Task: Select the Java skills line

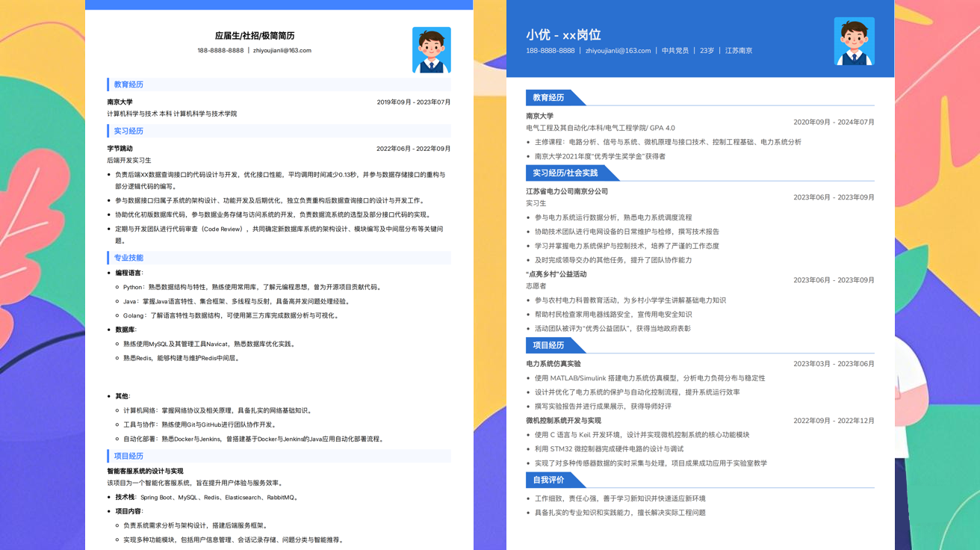Action: [x=237, y=301]
